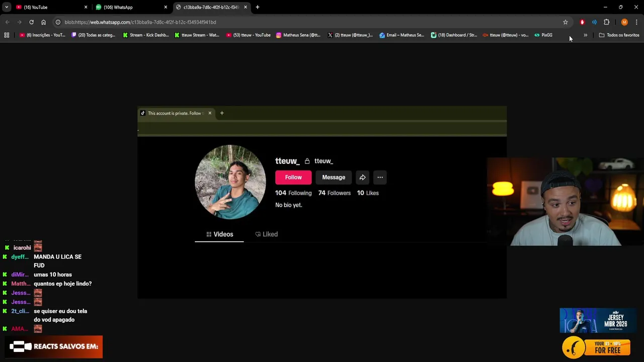Expand the hidden bookmarks overflow chevron
Image resolution: width=644 pixels, height=362 pixels.
[585, 35]
